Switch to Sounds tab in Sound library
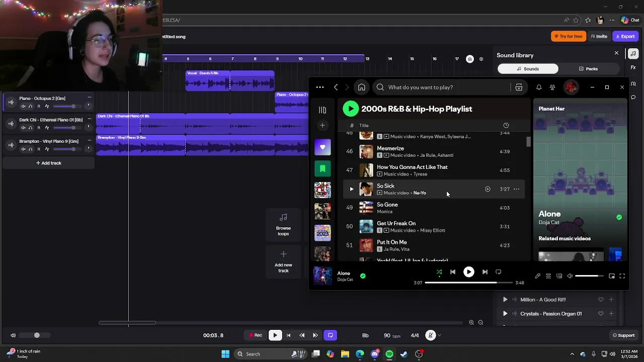 click(x=528, y=69)
